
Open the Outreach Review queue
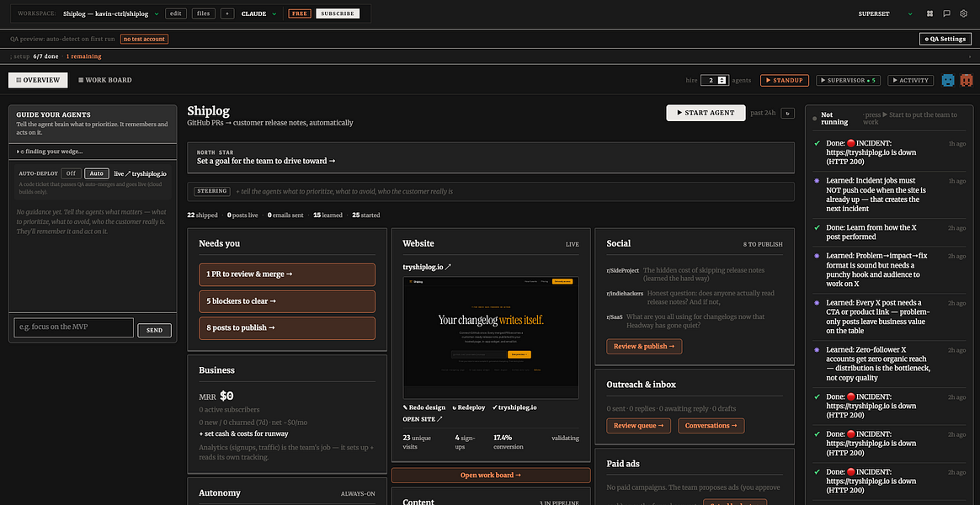pyautogui.click(x=639, y=426)
